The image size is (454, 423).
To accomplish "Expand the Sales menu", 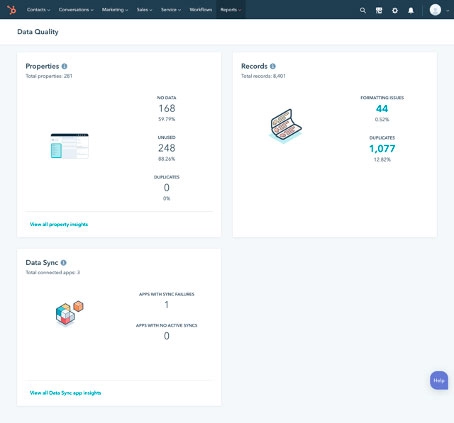I will click(x=144, y=10).
